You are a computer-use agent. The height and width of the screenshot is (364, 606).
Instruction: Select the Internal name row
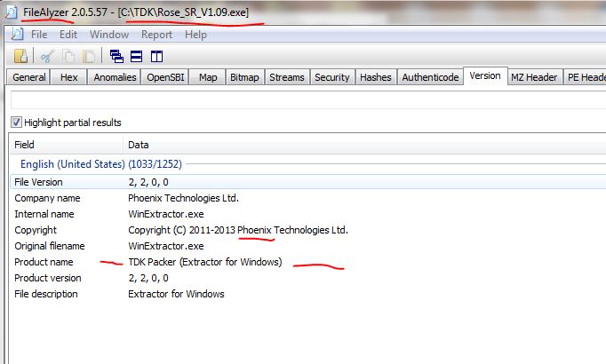pos(308,214)
